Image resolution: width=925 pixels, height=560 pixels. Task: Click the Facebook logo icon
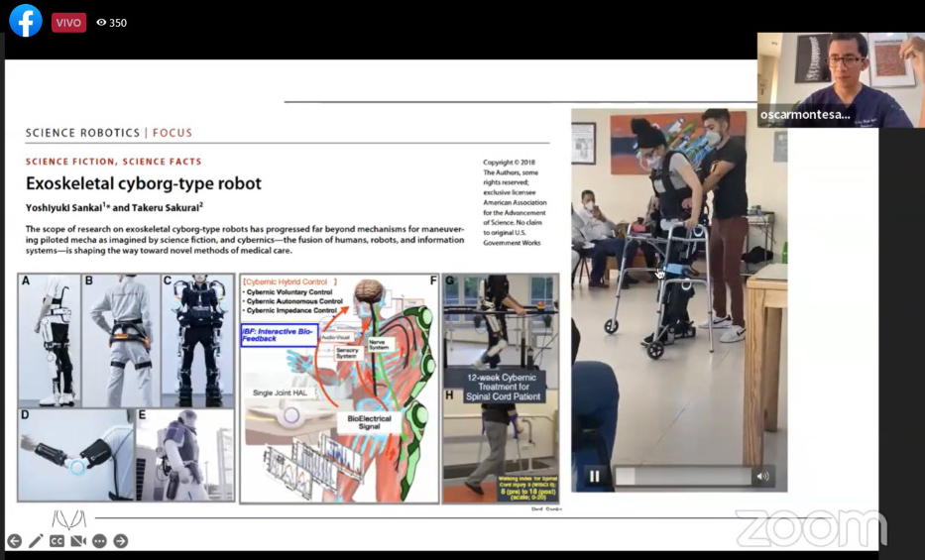point(26,21)
